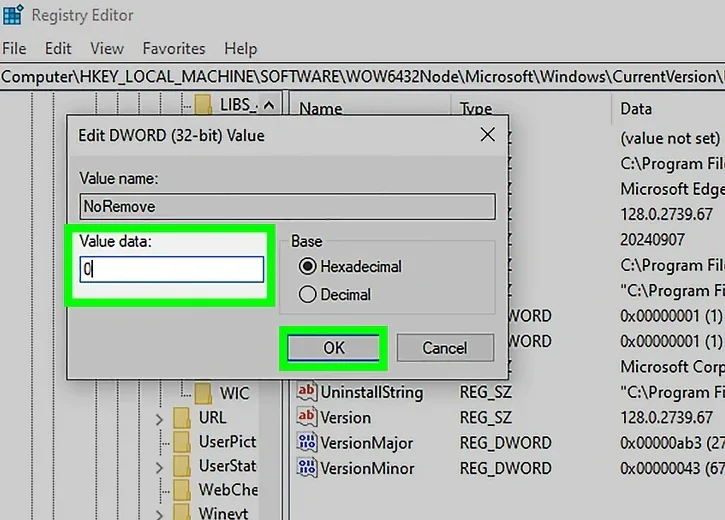Expand the URL registry key
This screenshot has width=725, height=520.
pos(159,418)
